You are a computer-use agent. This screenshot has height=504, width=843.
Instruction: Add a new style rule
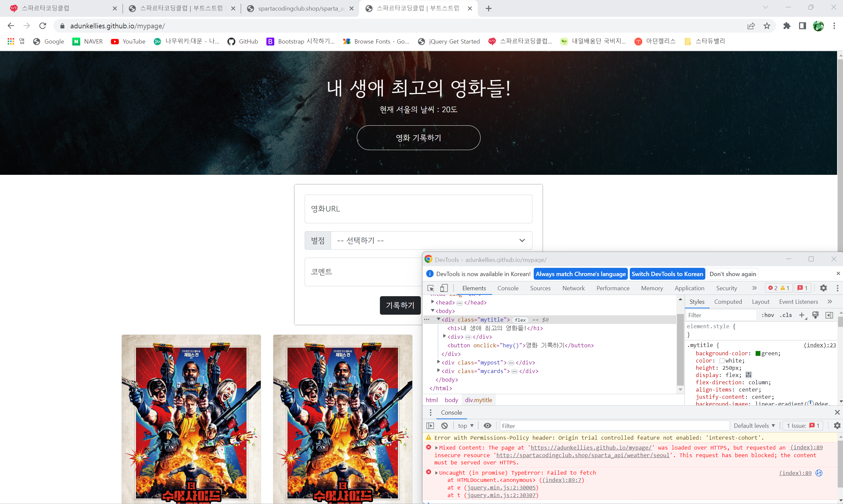802,315
